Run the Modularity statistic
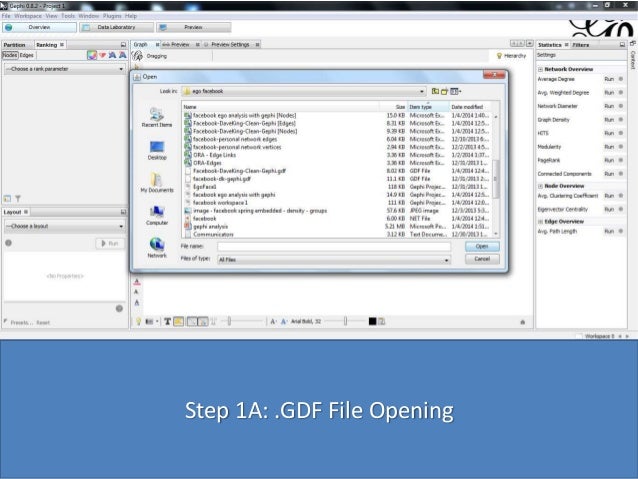The width and height of the screenshot is (638, 479). click(609, 147)
